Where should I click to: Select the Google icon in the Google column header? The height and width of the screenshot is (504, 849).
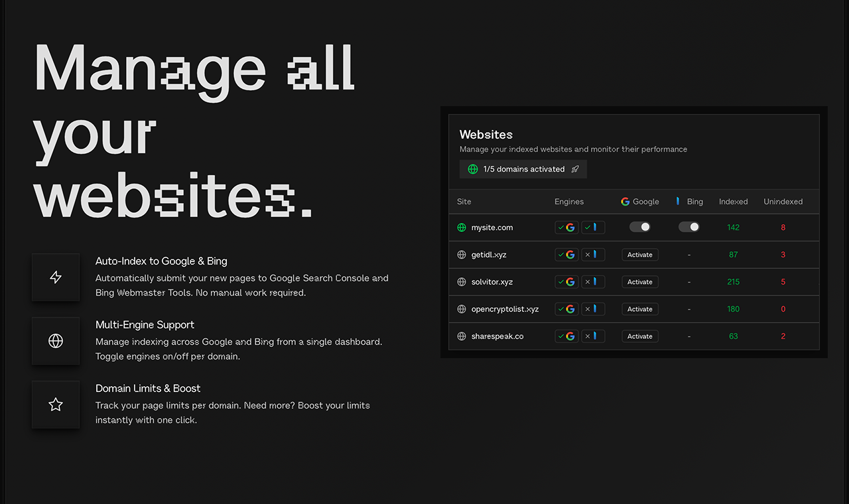(x=624, y=201)
